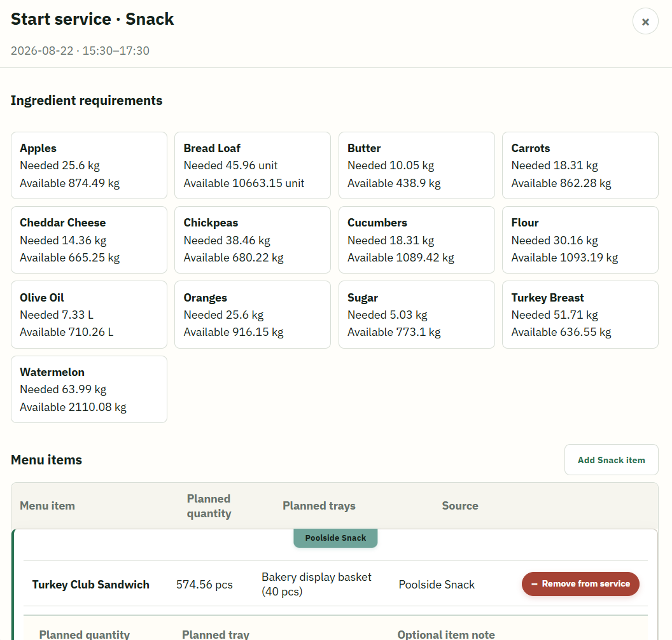The height and width of the screenshot is (640, 672).
Task: Click the Start service · Snack title
Action: tap(92, 19)
